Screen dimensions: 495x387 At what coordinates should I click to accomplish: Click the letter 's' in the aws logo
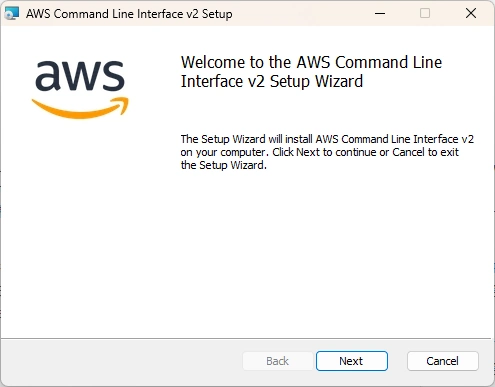coord(112,76)
